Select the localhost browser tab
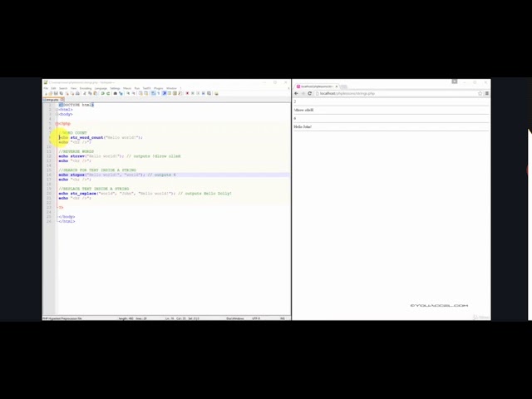Image resolution: width=532 pixels, height=399 pixels. [x=316, y=86]
